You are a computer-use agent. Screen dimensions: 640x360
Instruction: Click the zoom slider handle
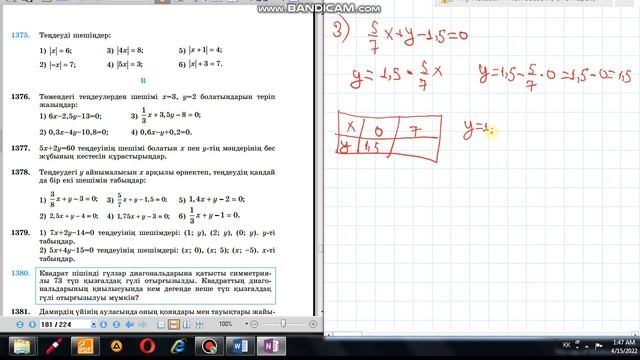[283, 324]
